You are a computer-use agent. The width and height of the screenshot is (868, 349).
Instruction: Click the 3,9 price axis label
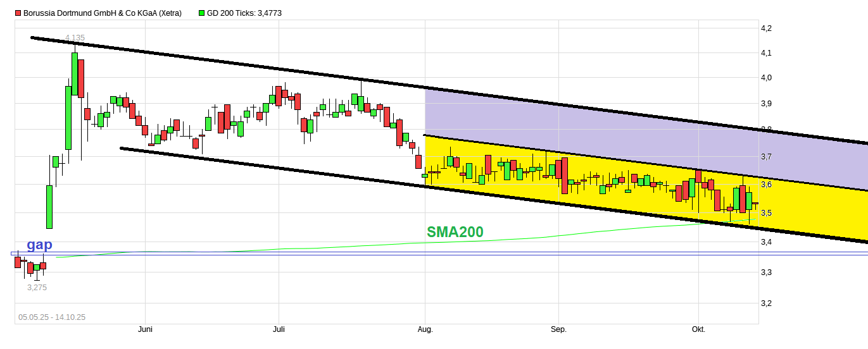pyautogui.click(x=766, y=103)
